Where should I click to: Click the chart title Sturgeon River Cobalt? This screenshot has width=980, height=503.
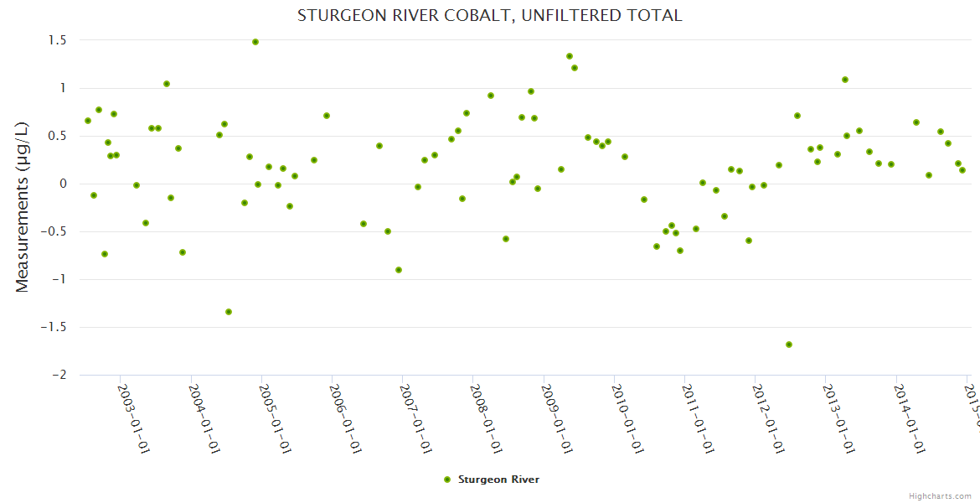tap(489, 15)
